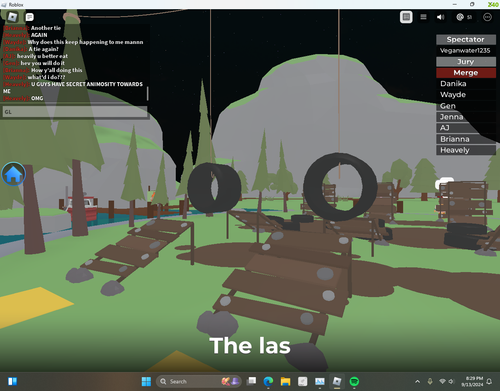
Task: Select player Veganwater1235 in leaderboard
Action: 466,50
